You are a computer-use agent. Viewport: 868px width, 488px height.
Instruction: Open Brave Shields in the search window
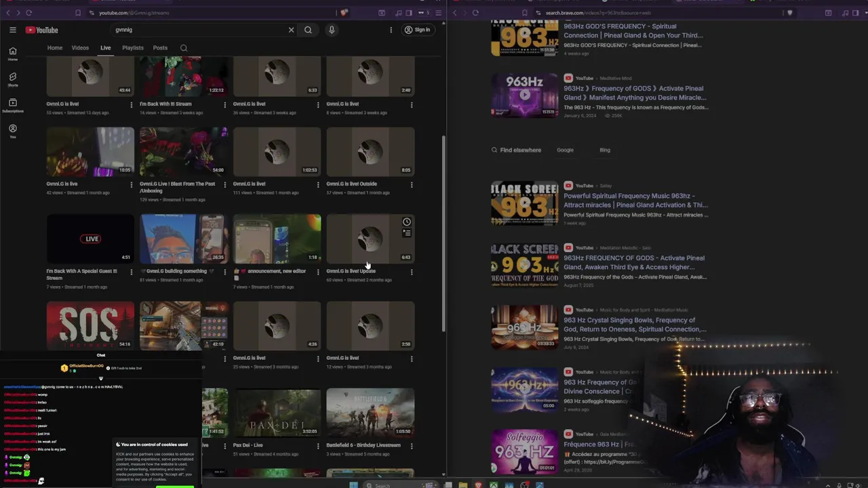pos(791,13)
